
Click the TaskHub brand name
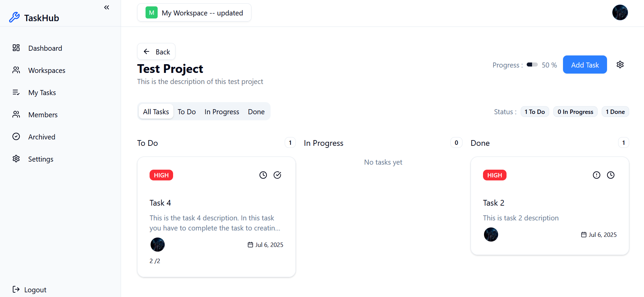point(42,18)
